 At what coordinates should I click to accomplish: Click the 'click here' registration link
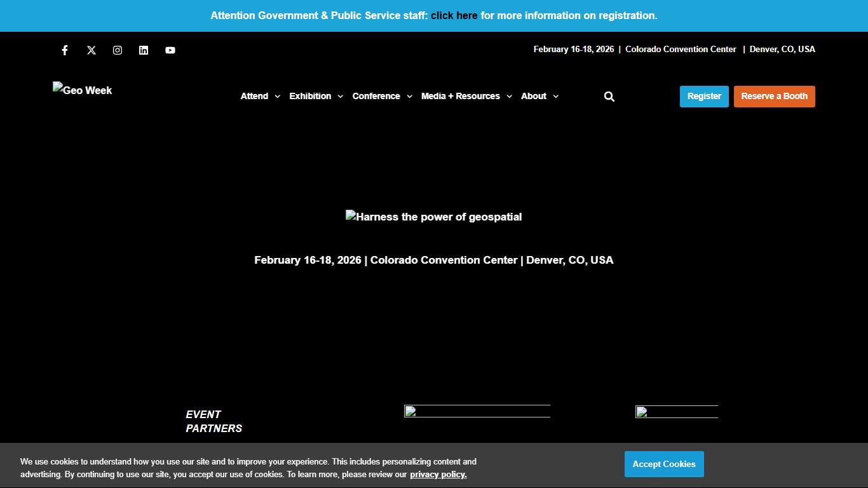point(454,15)
